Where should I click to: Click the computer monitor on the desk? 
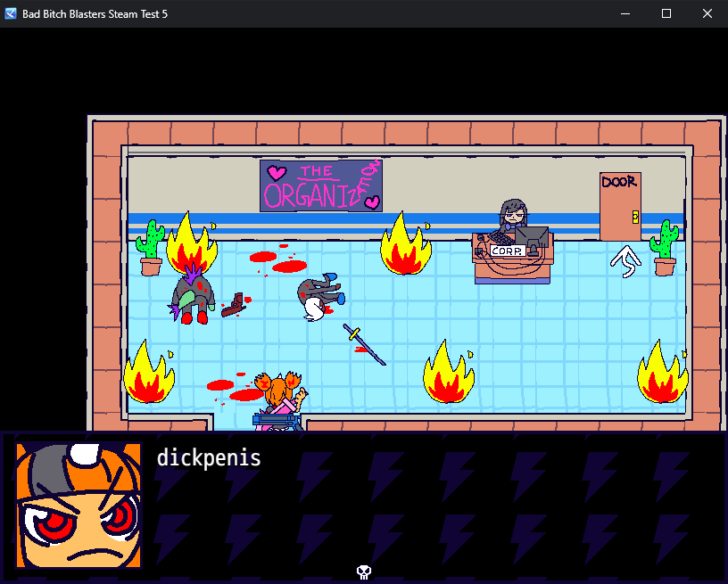[x=534, y=236]
